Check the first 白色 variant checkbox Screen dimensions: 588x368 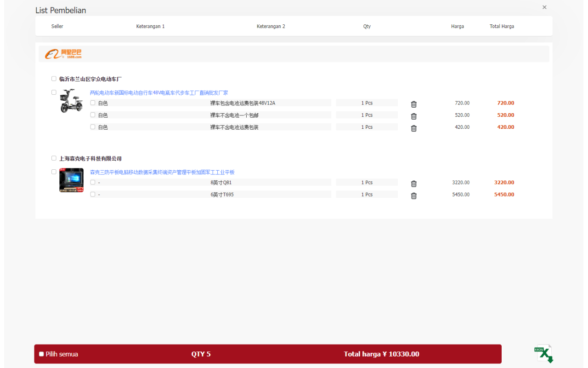[x=93, y=102]
